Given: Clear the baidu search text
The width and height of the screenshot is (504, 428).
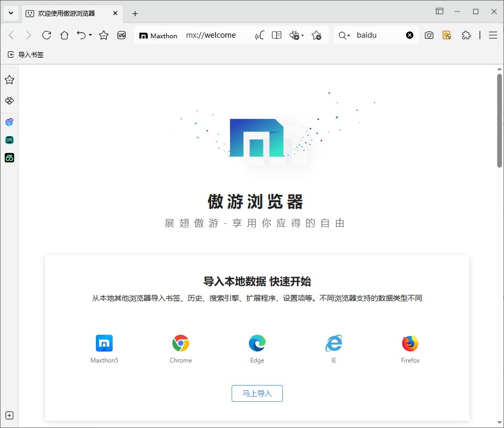Looking at the screenshot, I should coord(410,35).
